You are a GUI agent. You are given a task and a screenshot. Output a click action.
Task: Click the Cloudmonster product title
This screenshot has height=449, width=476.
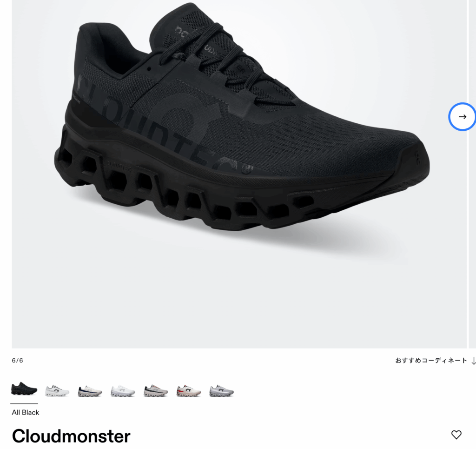tap(71, 436)
